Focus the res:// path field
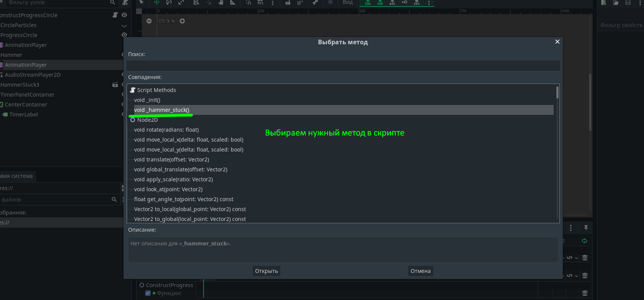644x300 pixels. point(59,188)
